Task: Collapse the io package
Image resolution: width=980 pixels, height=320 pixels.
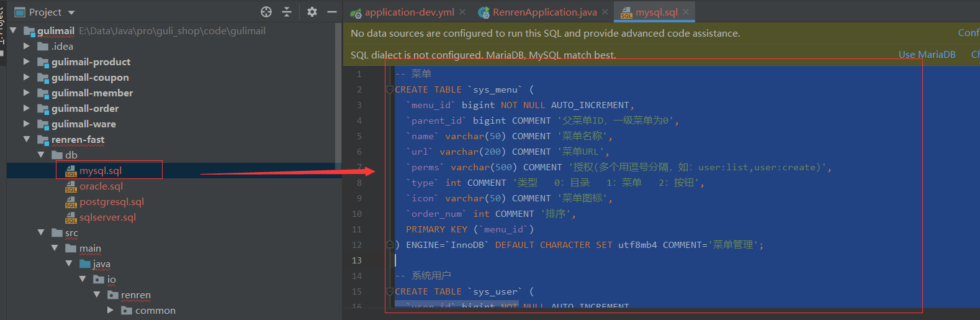Action: pyautogui.click(x=83, y=279)
